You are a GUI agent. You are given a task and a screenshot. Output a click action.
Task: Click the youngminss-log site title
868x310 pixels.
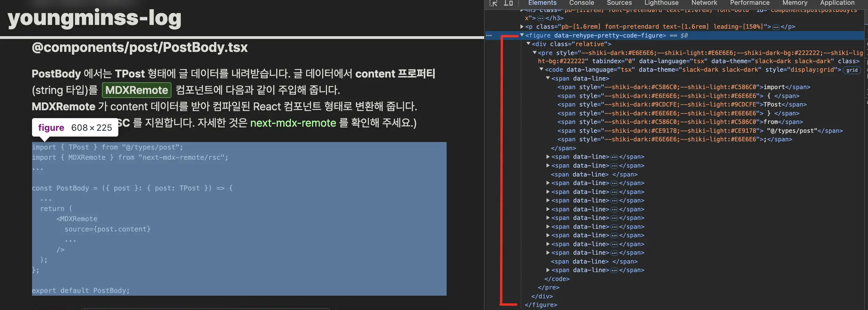(x=94, y=18)
